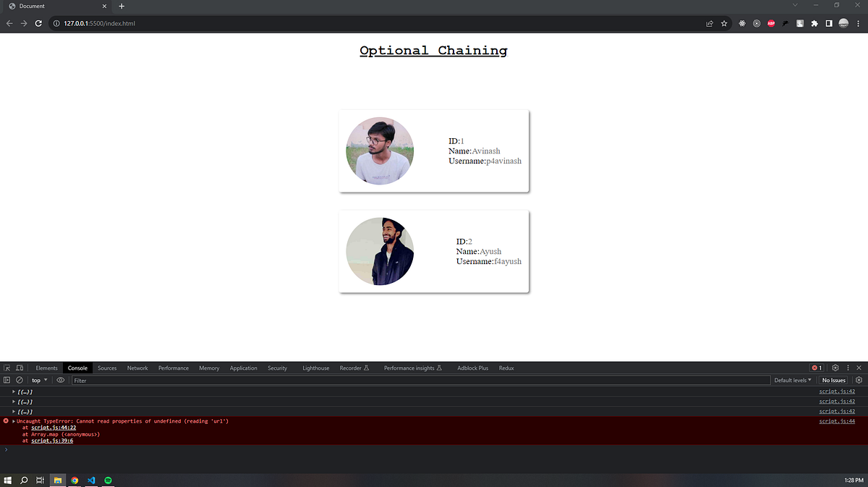Toggle the device emulation mode icon
The width and height of the screenshot is (868, 487).
20,368
